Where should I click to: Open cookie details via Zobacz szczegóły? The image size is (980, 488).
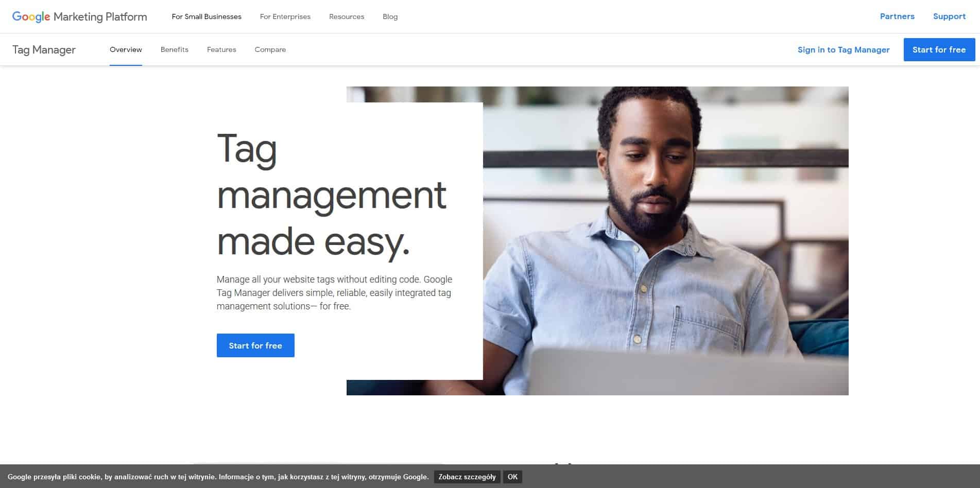pos(467,477)
